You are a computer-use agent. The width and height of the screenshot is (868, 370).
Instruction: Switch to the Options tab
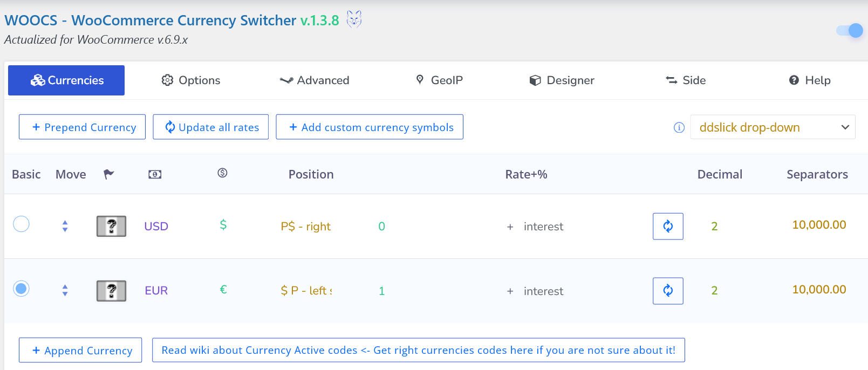[x=191, y=80]
